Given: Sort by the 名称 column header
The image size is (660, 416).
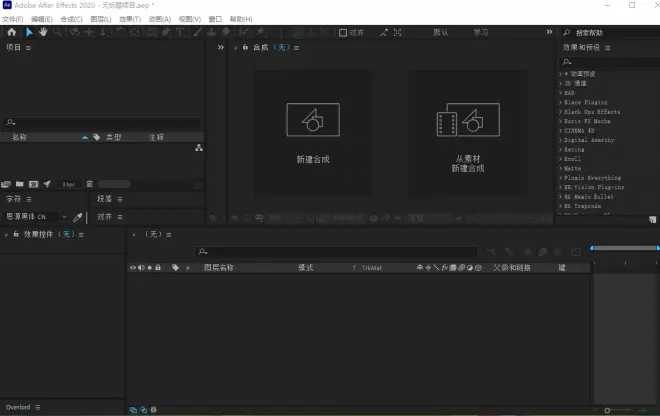Looking at the screenshot, I should pos(19,137).
